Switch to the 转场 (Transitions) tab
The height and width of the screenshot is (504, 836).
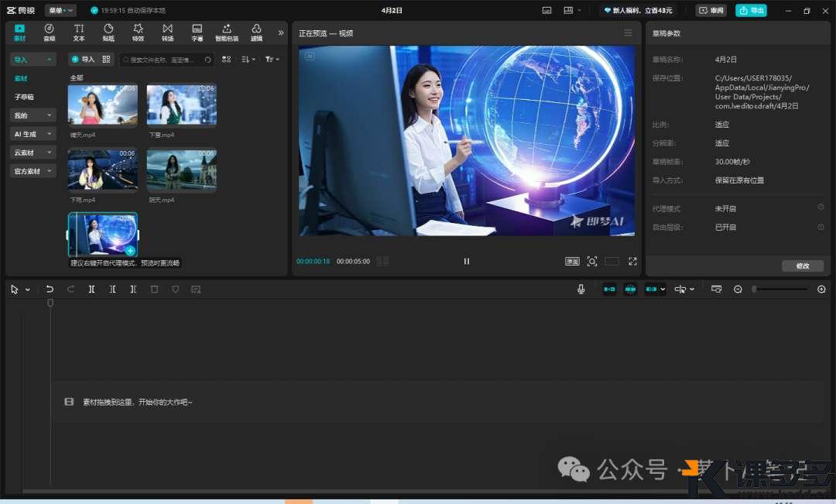167,33
